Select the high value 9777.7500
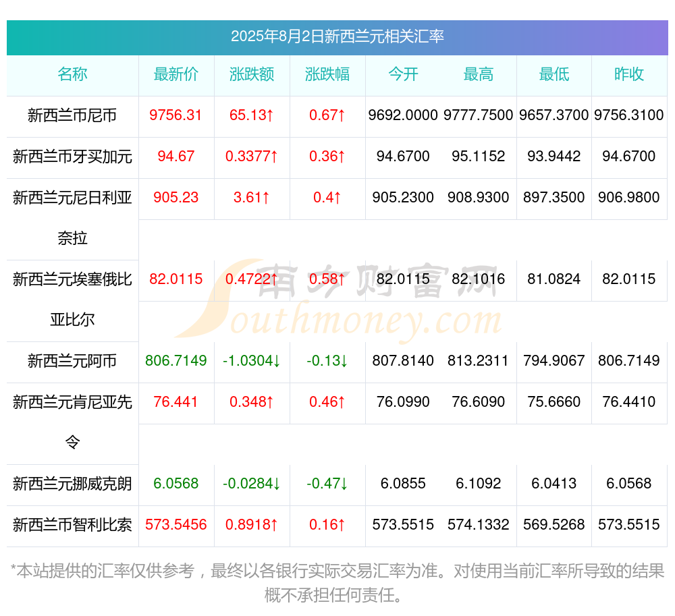 479,115
